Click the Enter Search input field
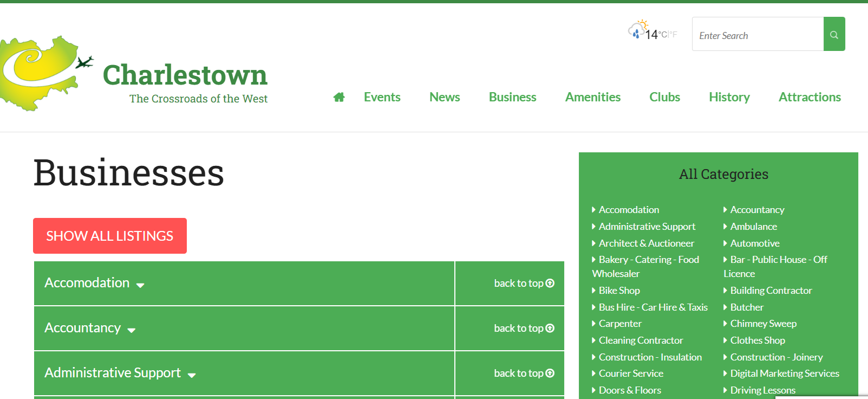The image size is (868, 399). (x=758, y=35)
